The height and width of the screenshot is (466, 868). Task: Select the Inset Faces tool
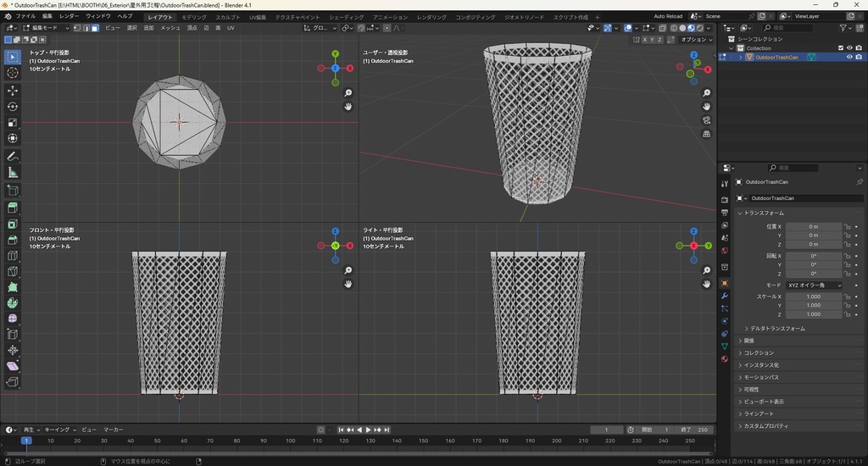tap(13, 225)
